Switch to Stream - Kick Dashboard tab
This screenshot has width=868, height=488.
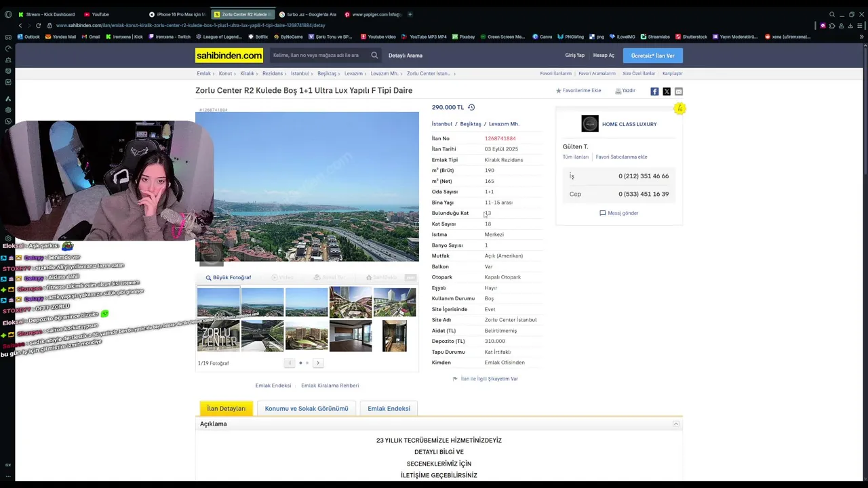46,14
